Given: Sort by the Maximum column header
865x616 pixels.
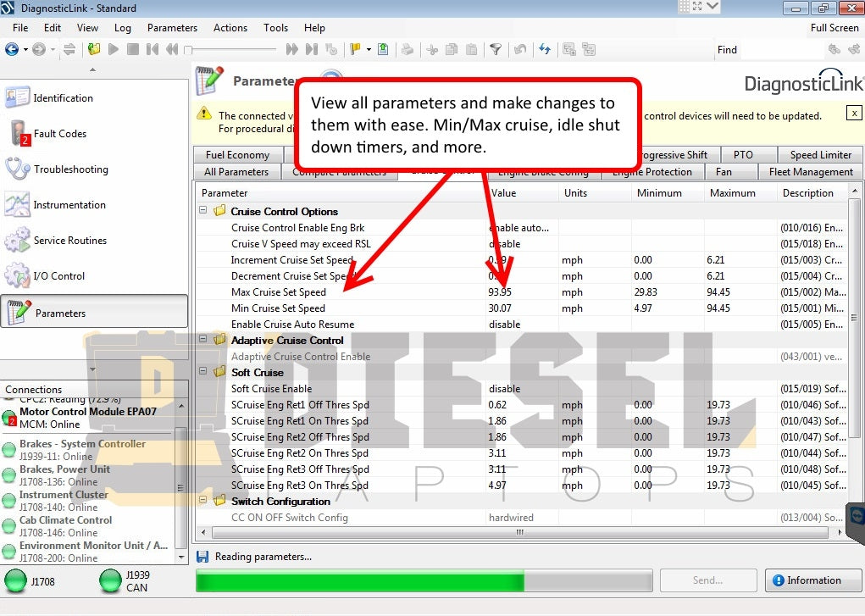Looking at the screenshot, I should [740, 193].
